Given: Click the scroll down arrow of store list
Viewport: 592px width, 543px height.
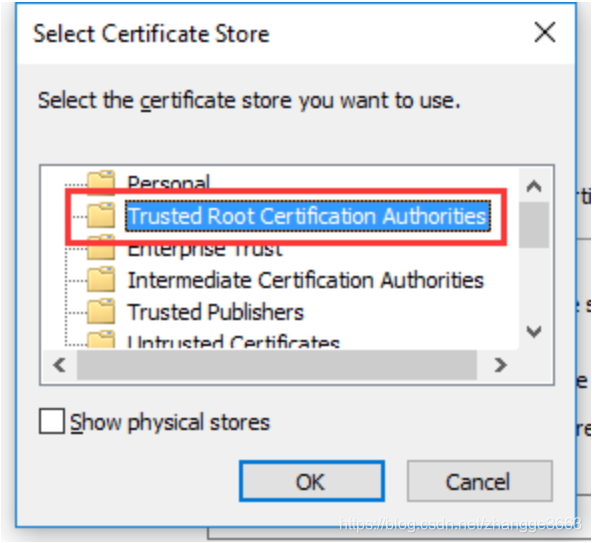Looking at the screenshot, I should [534, 332].
